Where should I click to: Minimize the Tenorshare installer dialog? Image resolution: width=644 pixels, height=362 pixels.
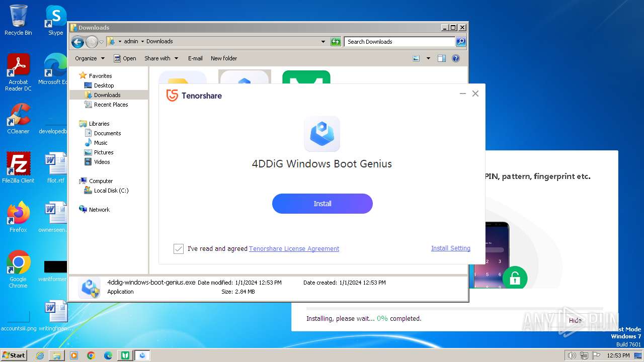463,94
